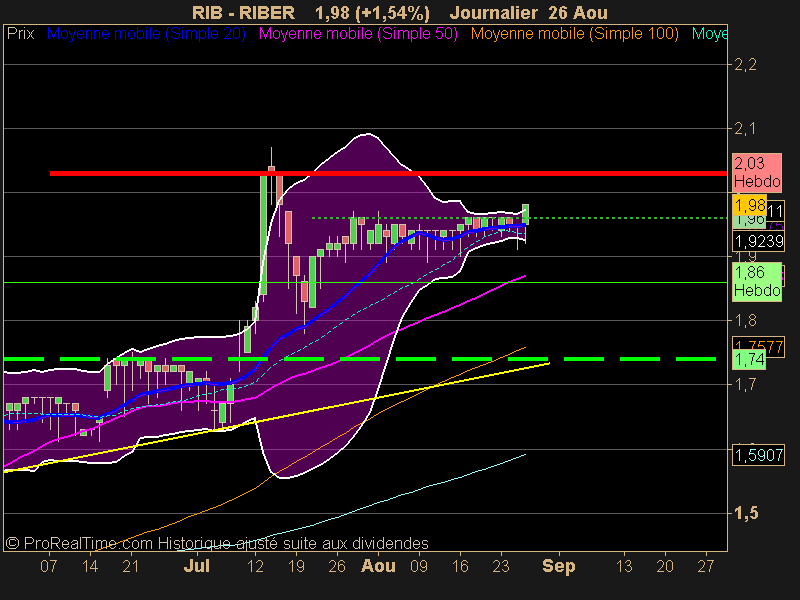
Task: Click the 1,8 price axis label
Action: (x=745, y=320)
